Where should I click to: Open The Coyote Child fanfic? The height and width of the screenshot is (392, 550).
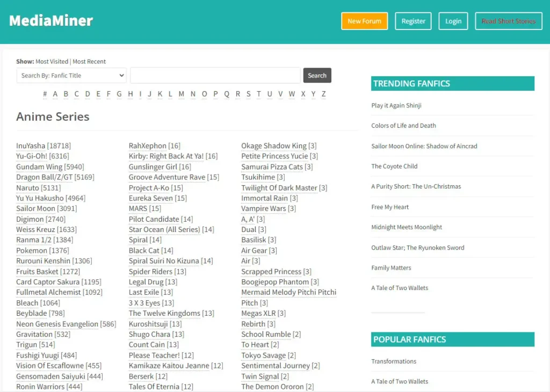394,166
